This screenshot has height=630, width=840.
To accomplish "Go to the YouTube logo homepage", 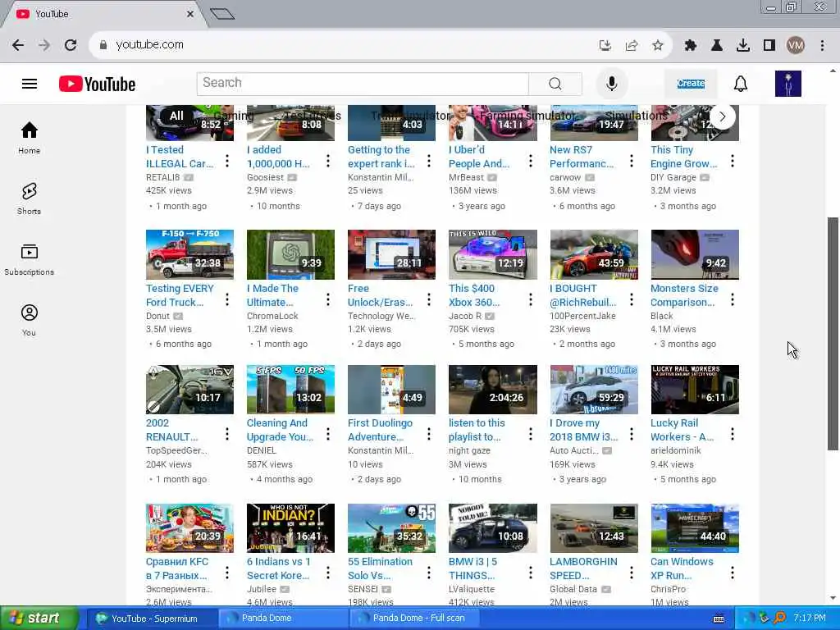I will point(97,84).
